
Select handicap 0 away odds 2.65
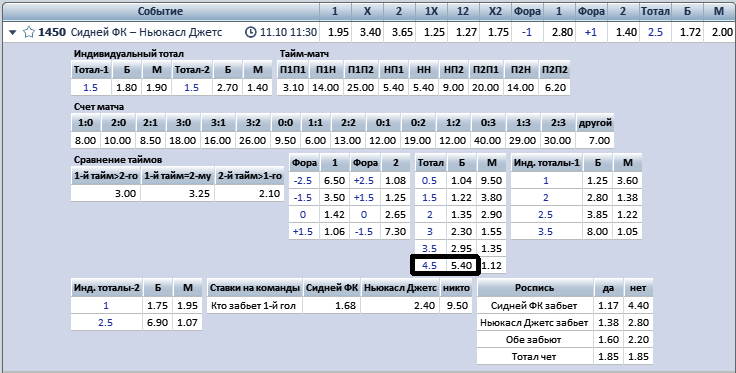coord(396,214)
